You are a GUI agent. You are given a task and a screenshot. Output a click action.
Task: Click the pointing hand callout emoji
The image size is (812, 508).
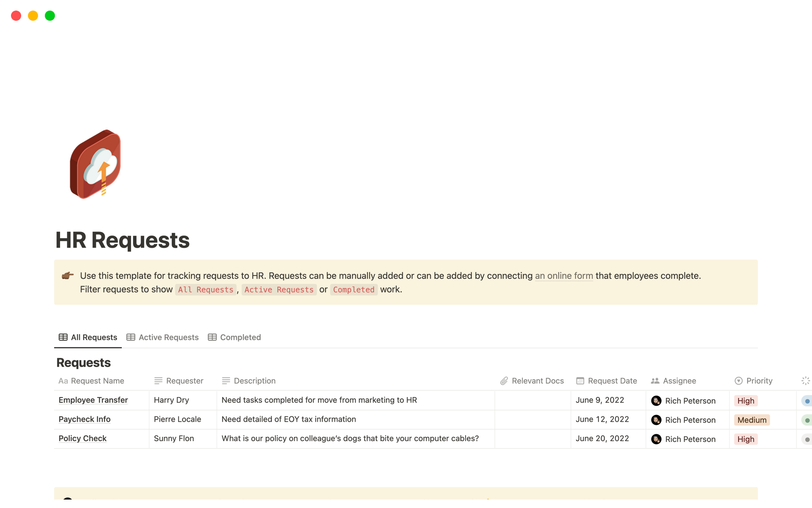(68, 276)
